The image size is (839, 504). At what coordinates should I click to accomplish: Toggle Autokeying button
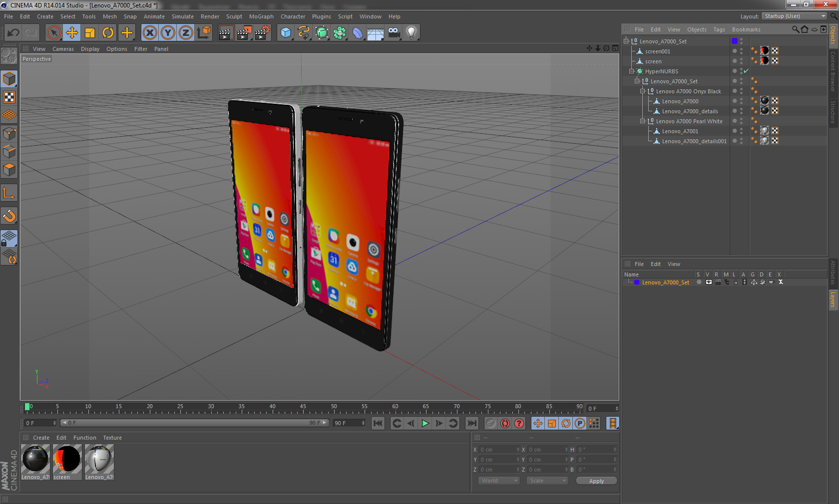coord(505,423)
